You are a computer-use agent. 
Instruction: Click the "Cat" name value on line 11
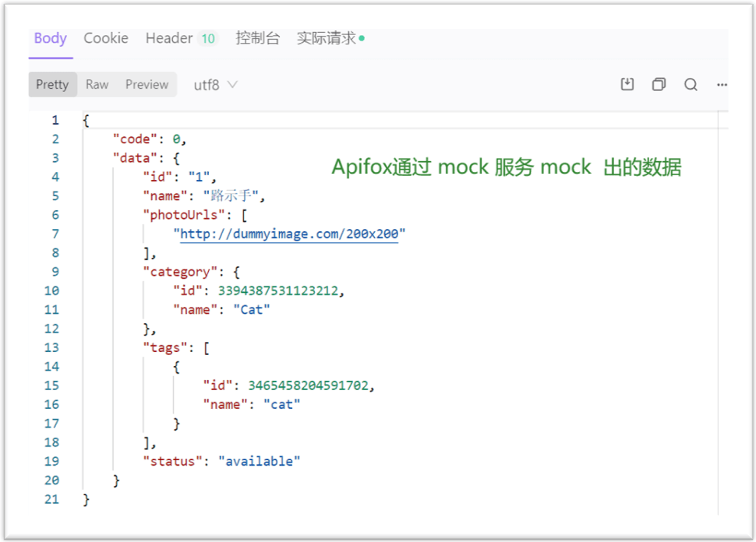pos(252,309)
